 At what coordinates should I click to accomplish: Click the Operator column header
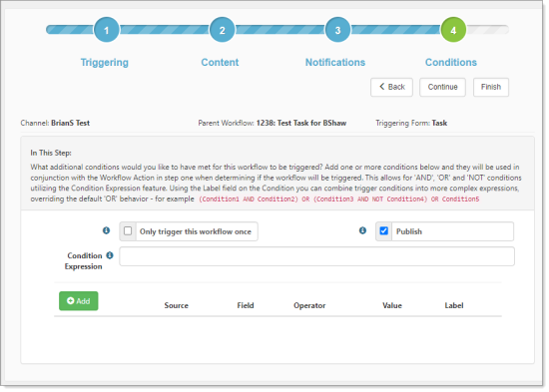pos(309,305)
